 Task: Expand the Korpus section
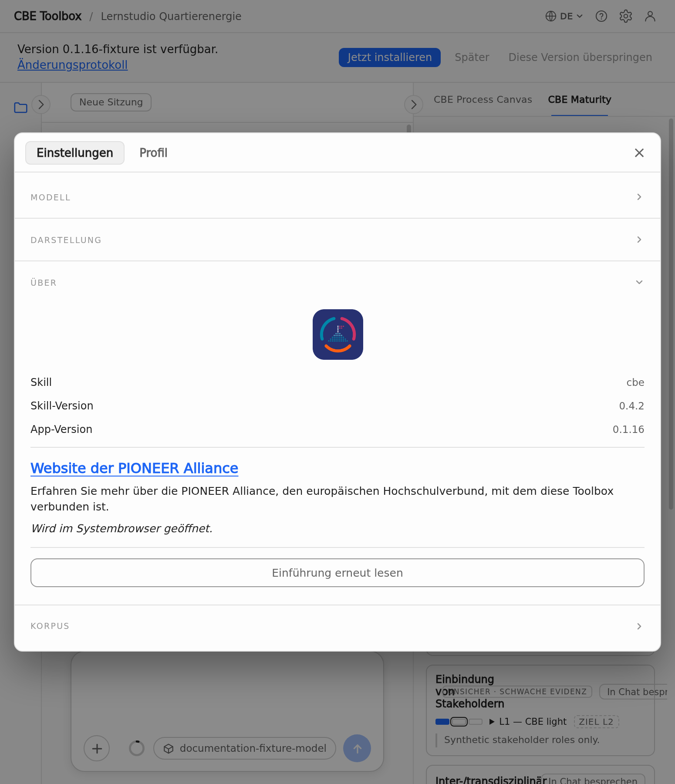[337, 626]
